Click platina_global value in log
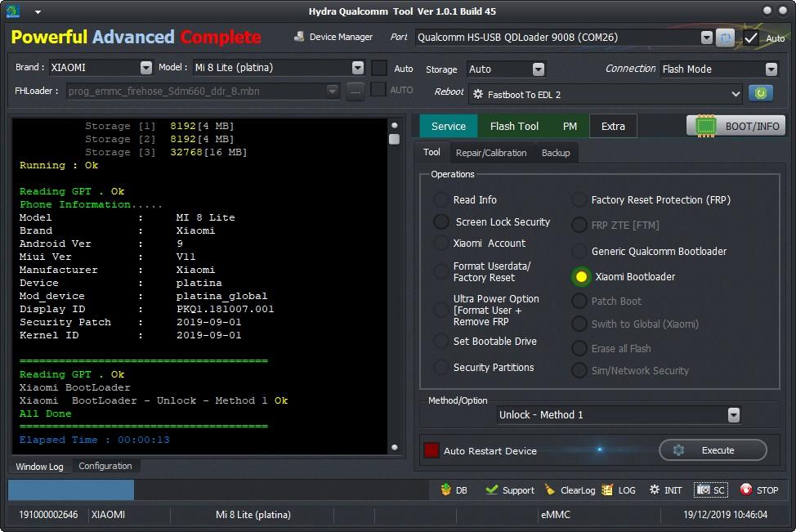The width and height of the screenshot is (796, 532). (221, 296)
